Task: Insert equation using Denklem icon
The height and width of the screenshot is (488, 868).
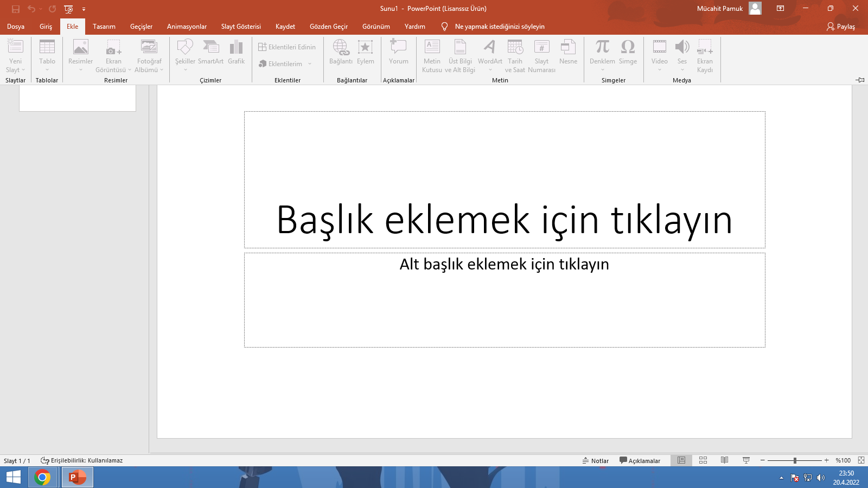Action: [602, 48]
